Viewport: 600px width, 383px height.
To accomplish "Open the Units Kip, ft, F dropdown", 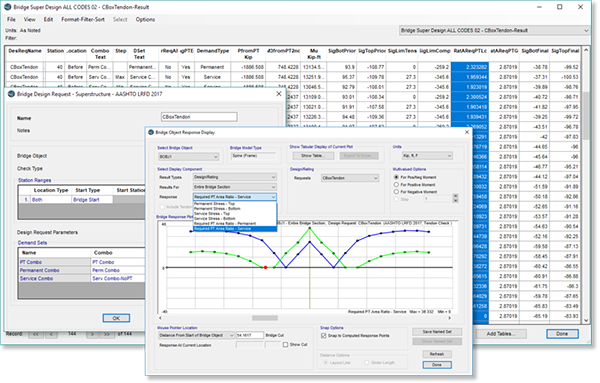I will 427,156.
